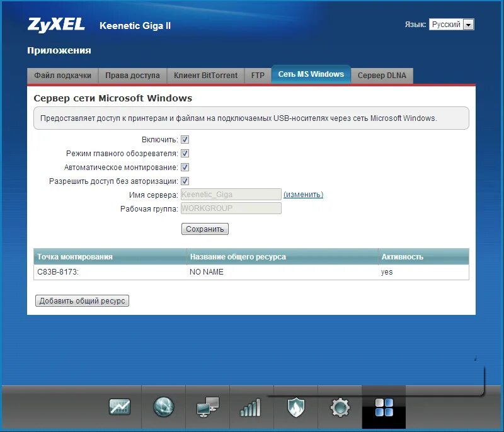Open the security shield icon

295,407
